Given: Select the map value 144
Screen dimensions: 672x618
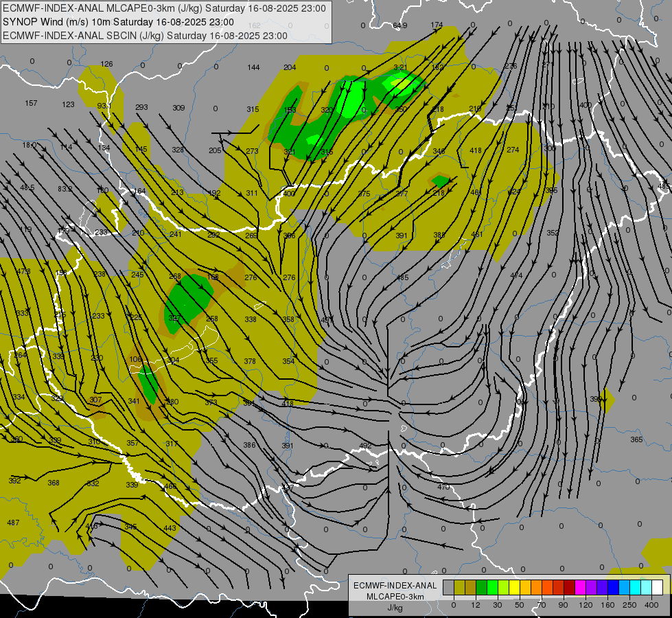Looking at the screenshot, I should (x=254, y=67).
